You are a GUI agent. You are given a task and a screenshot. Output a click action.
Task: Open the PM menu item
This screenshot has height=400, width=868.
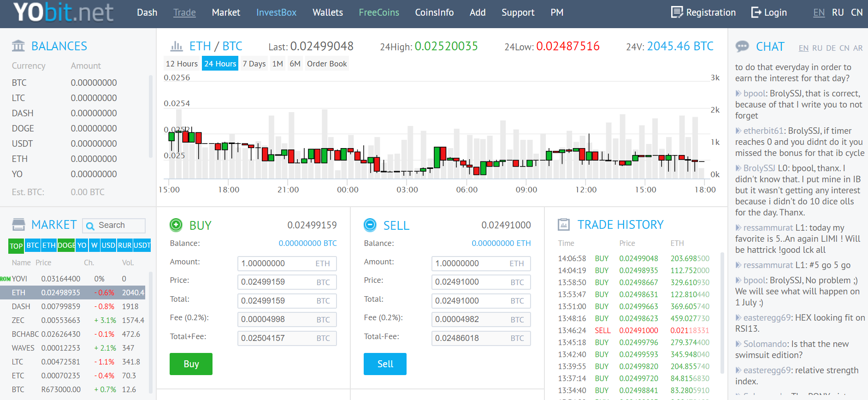point(557,12)
